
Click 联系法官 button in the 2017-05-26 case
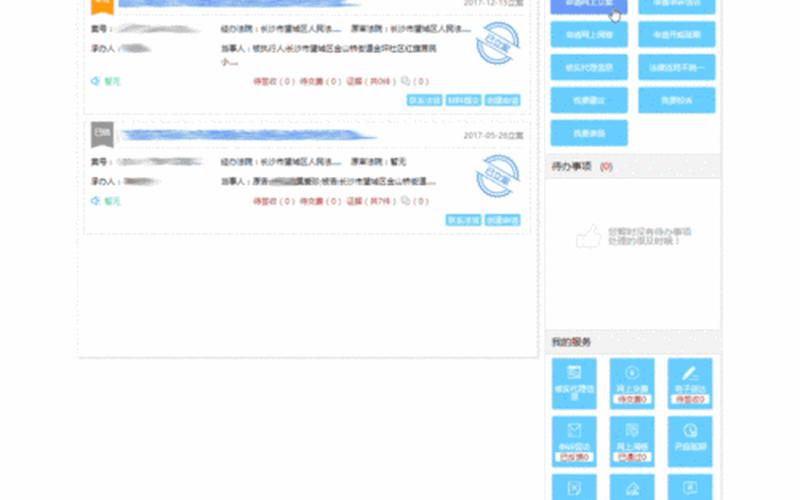click(x=463, y=220)
